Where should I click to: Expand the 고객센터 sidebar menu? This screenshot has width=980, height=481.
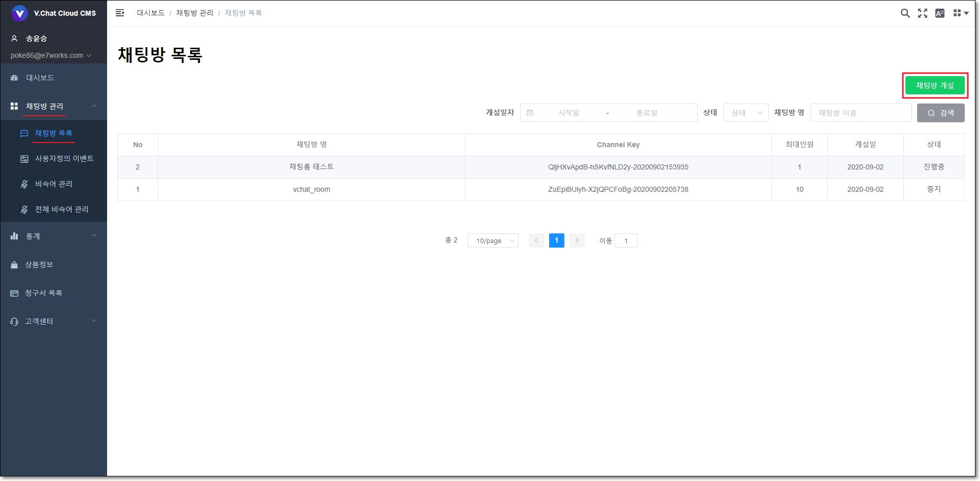pyautogui.click(x=53, y=321)
